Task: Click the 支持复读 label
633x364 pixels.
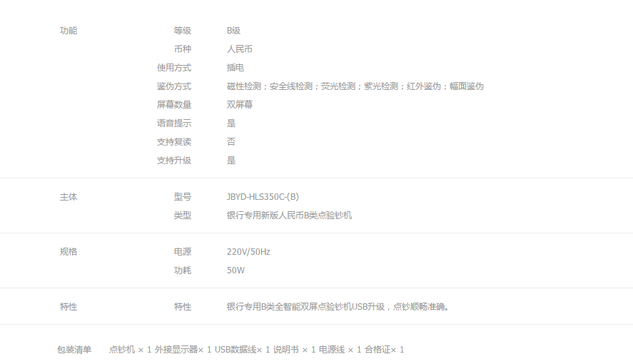Action: [174, 142]
